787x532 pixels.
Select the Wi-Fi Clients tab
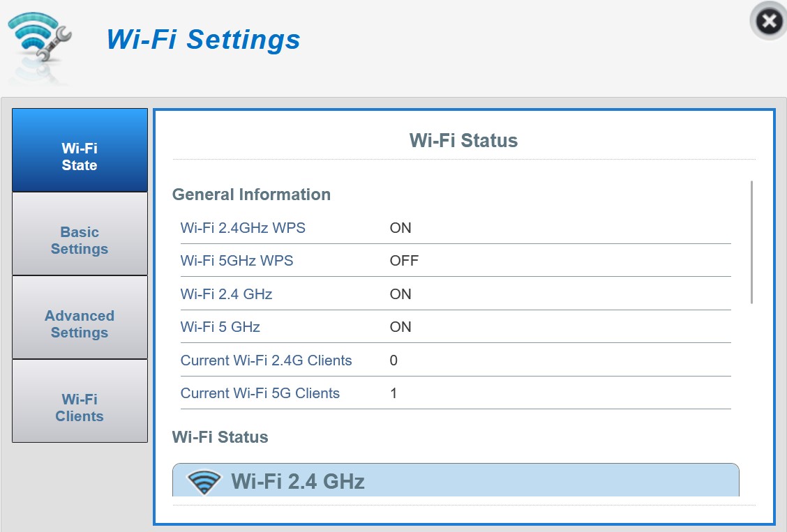pyautogui.click(x=80, y=408)
